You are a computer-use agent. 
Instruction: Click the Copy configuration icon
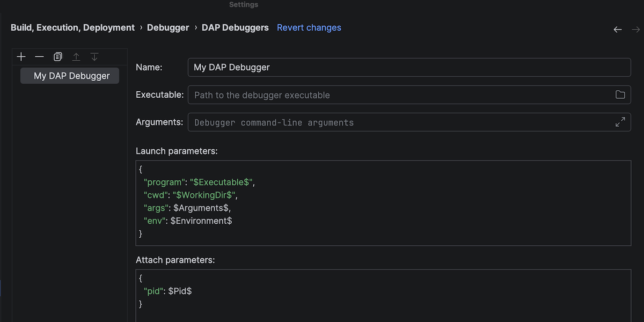point(58,57)
